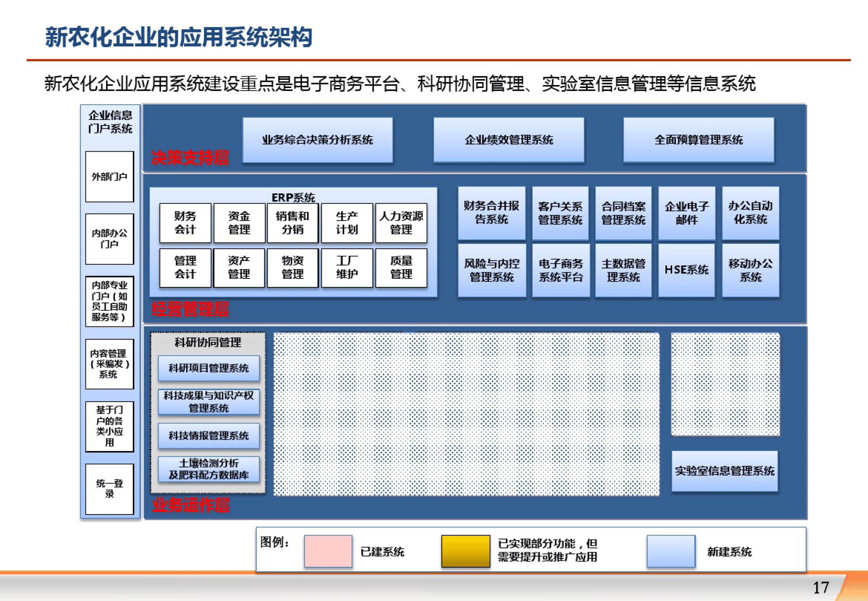This screenshot has width=868, height=601.
Task: Click the 已实现部分功能 legend text
Action: click(548, 550)
